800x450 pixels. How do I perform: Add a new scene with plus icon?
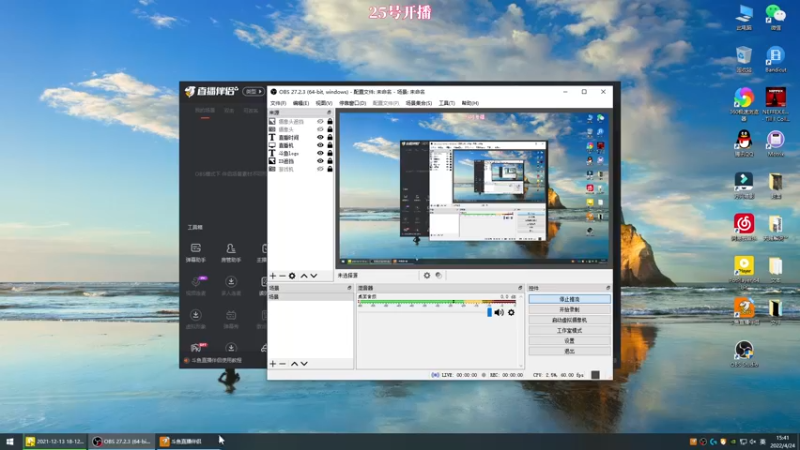tap(273, 364)
